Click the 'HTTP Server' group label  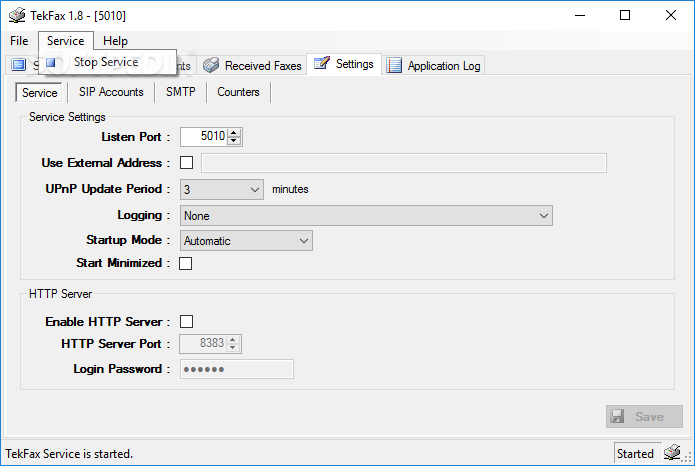pyautogui.click(x=60, y=294)
